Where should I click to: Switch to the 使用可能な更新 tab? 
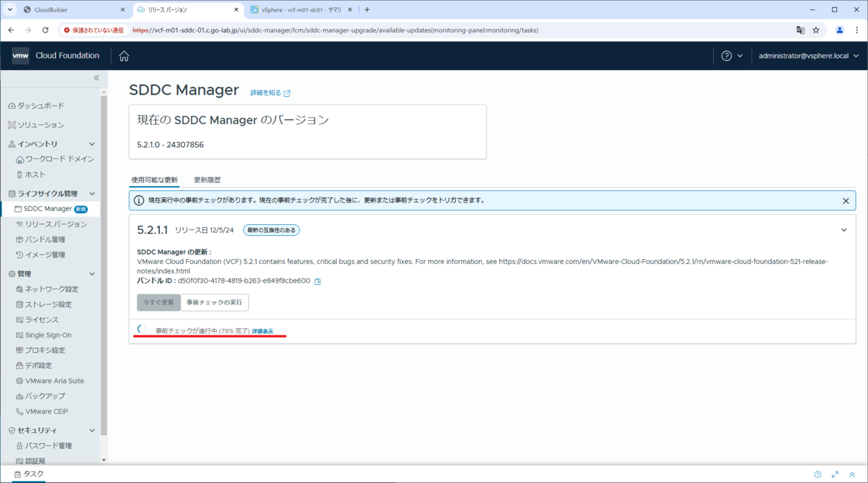(x=155, y=179)
